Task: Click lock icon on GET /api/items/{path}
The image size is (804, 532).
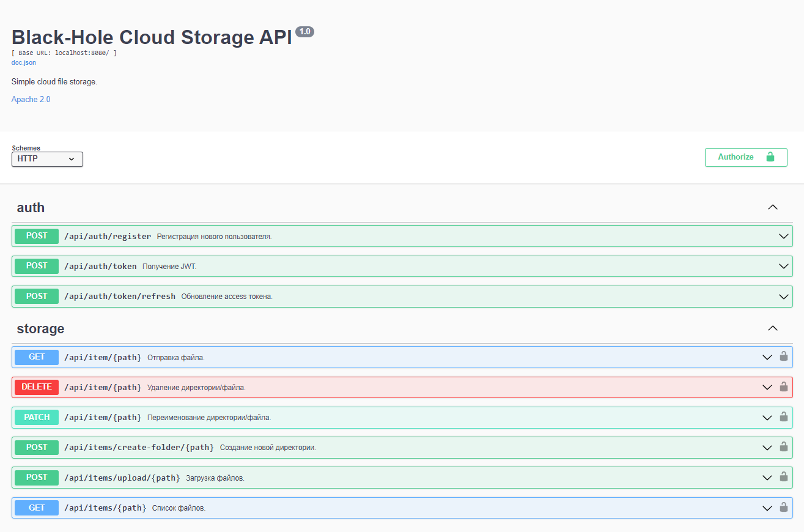Action: click(783, 508)
